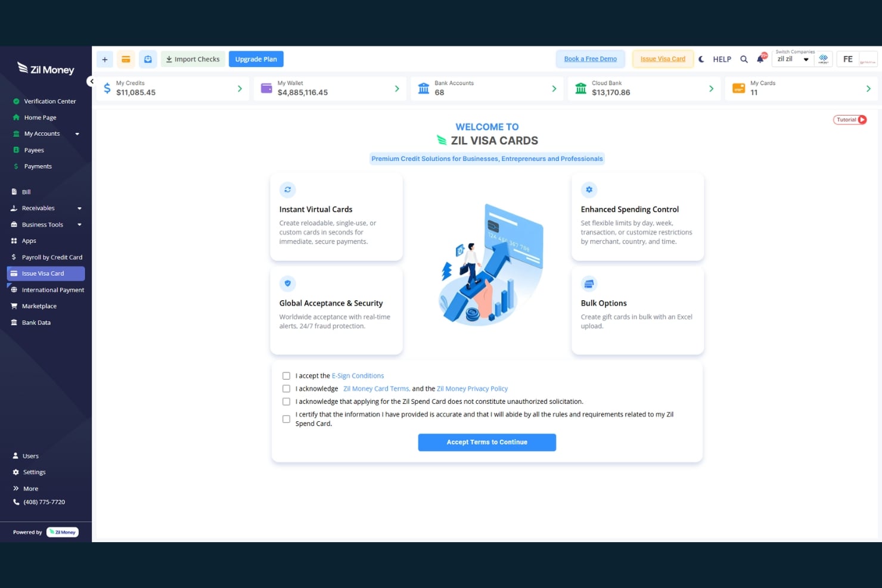Open My Wallet details chevron
This screenshot has width=882, height=588.
[x=397, y=89]
